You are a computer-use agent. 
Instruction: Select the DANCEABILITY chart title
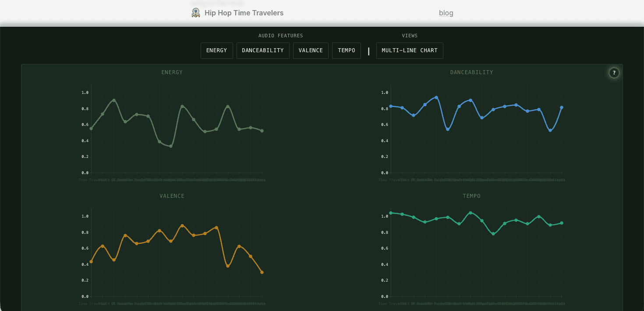coord(472,72)
